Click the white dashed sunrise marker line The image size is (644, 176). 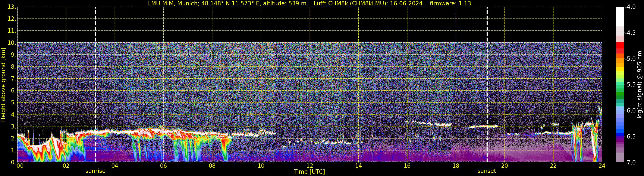95,85
